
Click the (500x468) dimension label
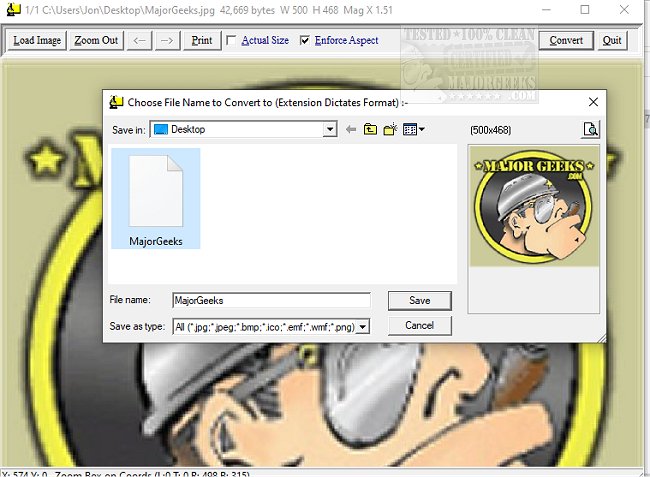point(490,130)
